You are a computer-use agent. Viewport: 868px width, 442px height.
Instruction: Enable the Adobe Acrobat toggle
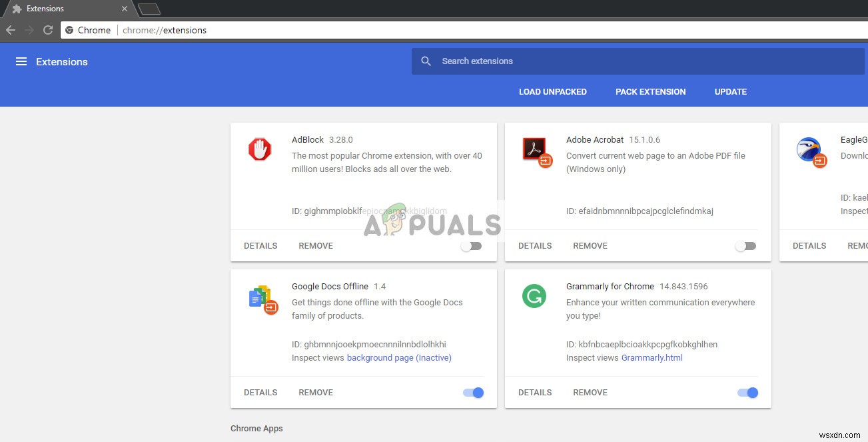click(746, 246)
